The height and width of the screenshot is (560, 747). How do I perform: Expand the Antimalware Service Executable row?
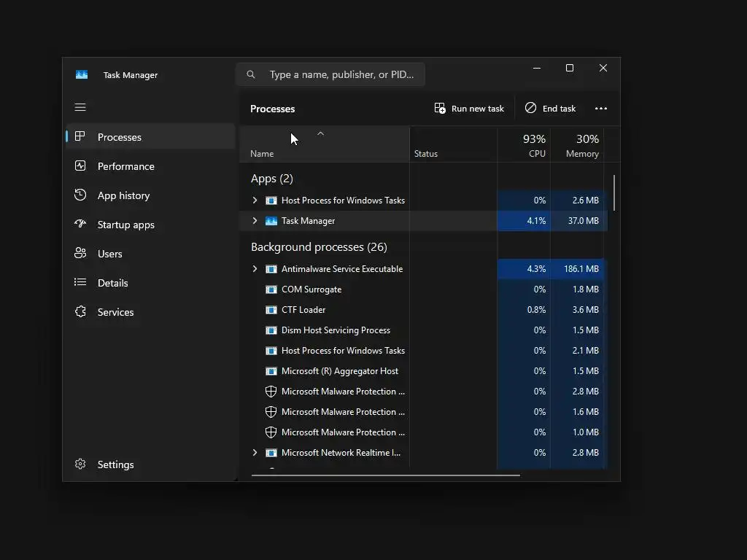click(x=255, y=269)
